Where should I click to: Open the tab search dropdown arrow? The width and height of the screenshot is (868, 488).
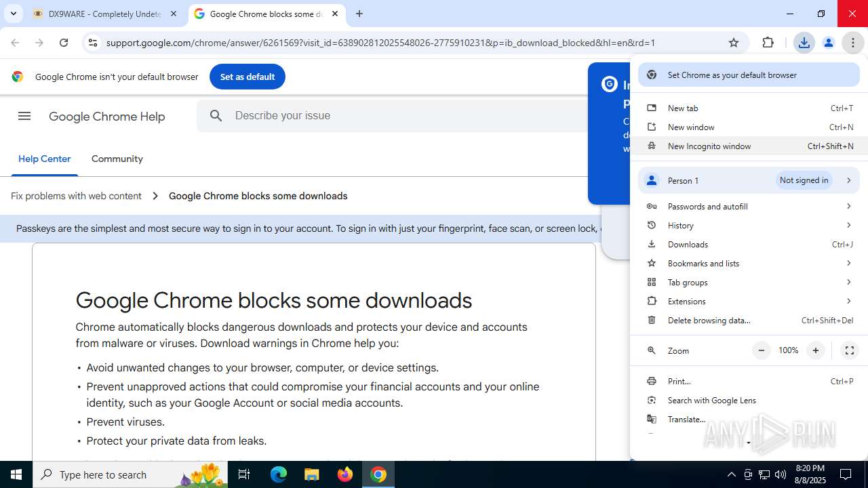pyautogui.click(x=13, y=14)
